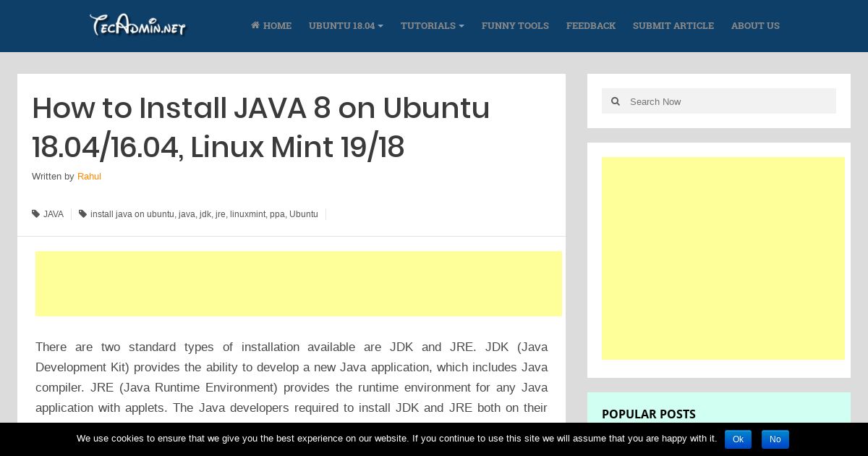Open author Rahul's profile link
The height and width of the screenshot is (456, 868).
coord(89,177)
